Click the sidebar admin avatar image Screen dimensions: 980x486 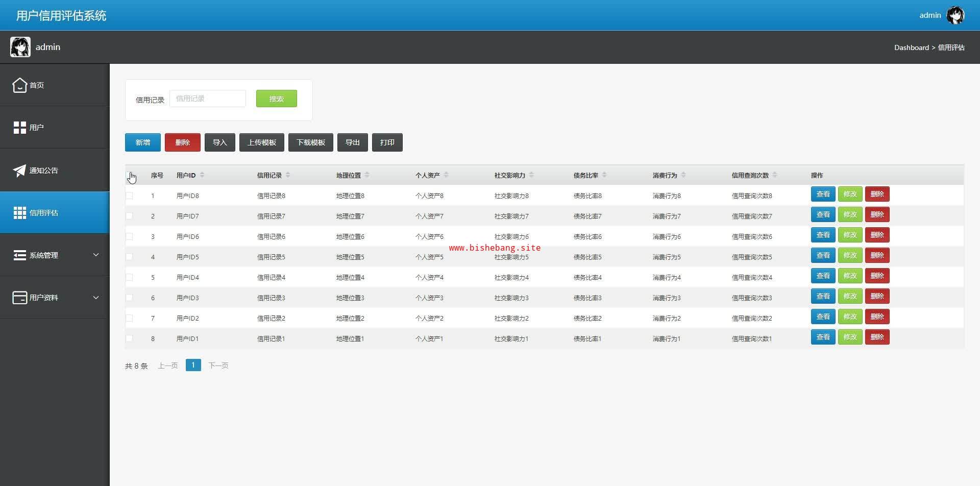pos(20,47)
